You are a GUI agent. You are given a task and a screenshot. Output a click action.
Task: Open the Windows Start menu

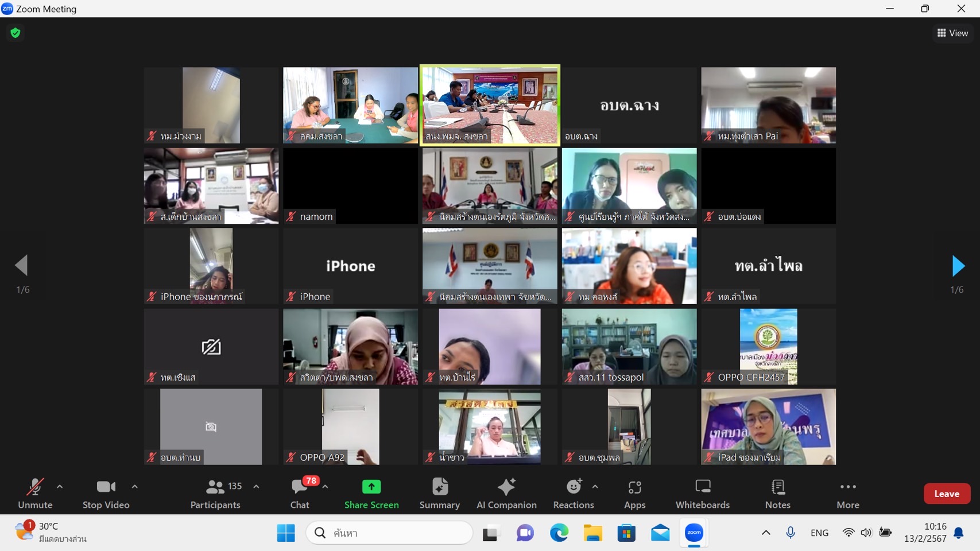286,533
